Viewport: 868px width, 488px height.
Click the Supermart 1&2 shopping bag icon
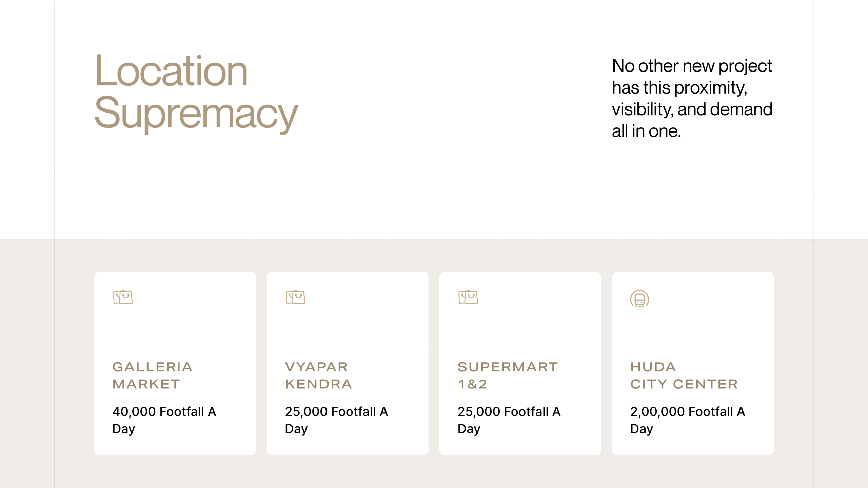(468, 297)
